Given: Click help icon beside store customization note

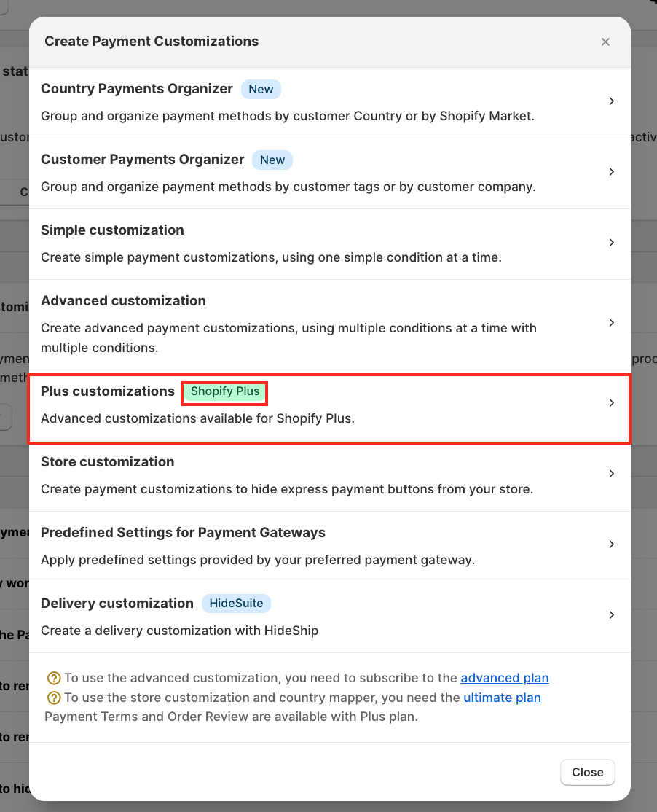Looking at the screenshot, I should [x=53, y=698].
